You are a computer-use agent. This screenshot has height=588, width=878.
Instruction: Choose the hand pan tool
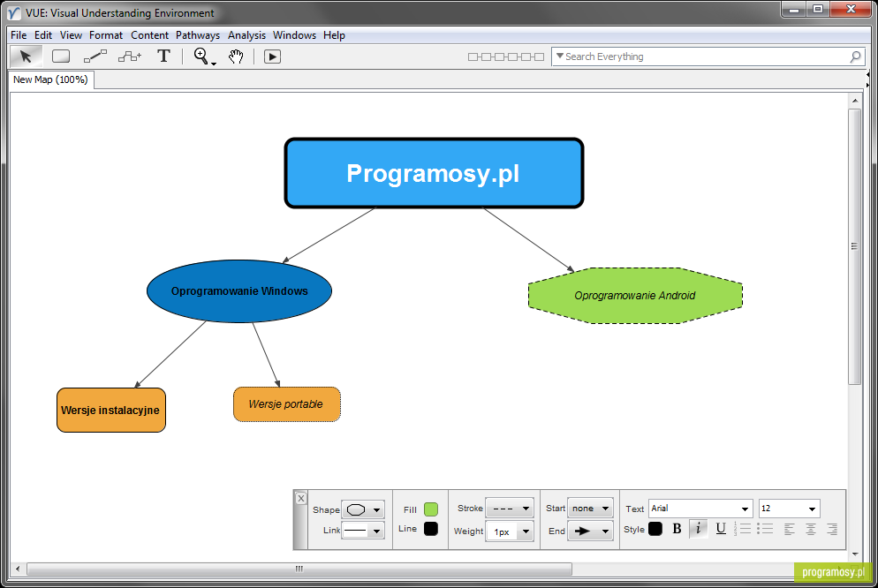[x=236, y=57]
